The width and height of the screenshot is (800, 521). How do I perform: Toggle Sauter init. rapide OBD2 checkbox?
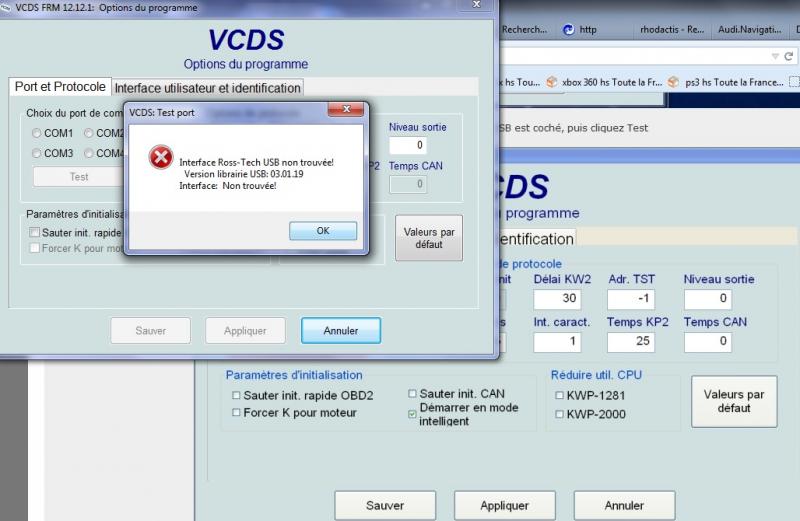point(236,395)
